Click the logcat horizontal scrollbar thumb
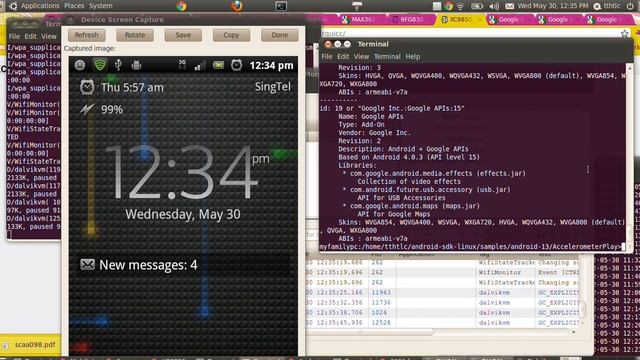The height and width of the screenshot is (360, 640). pyautogui.click(x=369, y=332)
